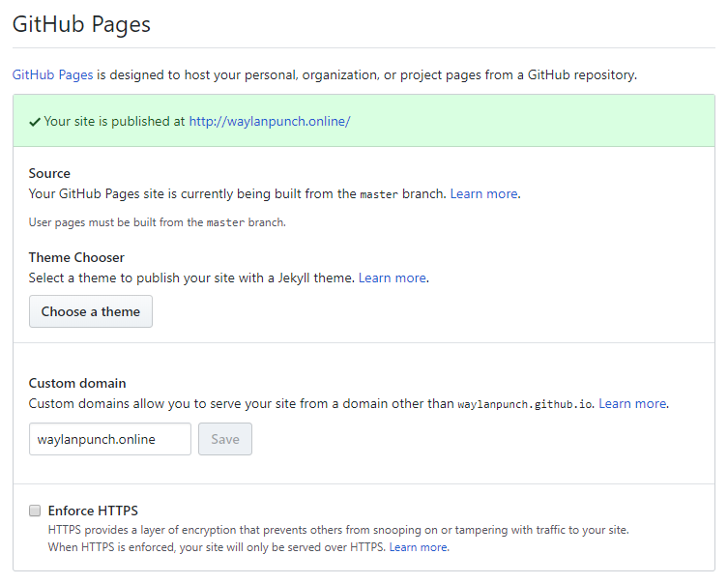The image size is (728, 584).
Task: Open the GitHub Pages intro link
Action: 52,74
